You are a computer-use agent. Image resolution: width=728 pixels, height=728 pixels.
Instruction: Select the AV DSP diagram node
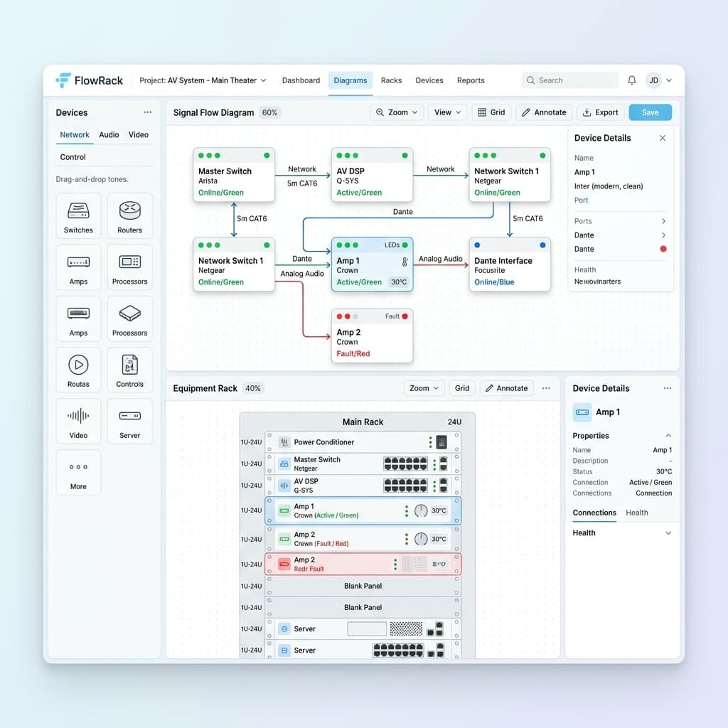(x=372, y=175)
